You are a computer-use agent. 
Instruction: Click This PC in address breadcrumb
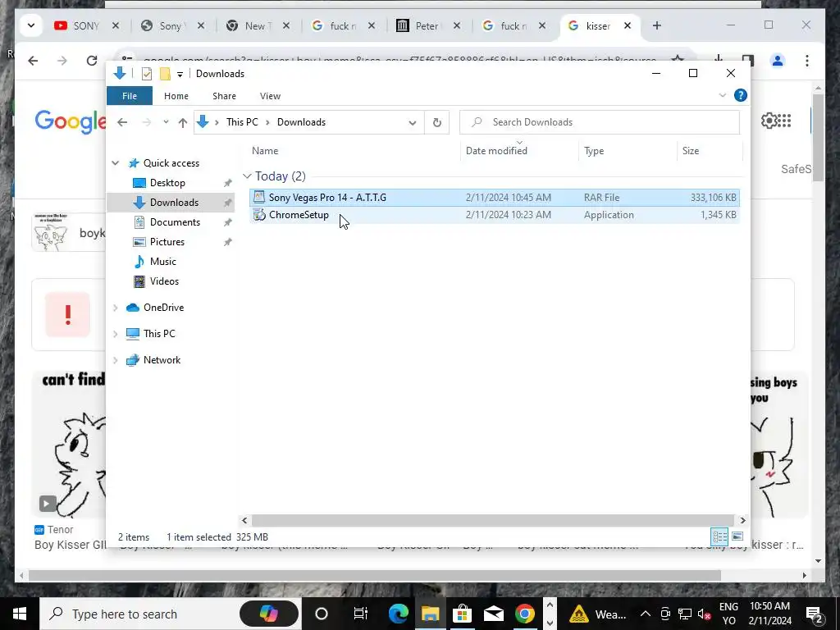click(242, 122)
